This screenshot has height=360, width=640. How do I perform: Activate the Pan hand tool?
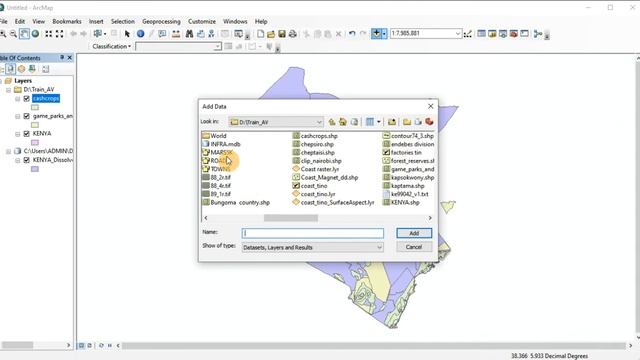click(x=24, y=34)
